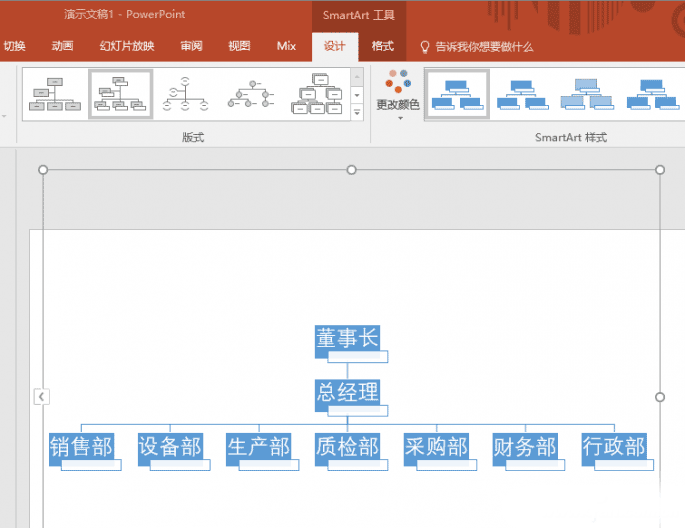Switch to the 审阅 tab

(x=191, y=46)
